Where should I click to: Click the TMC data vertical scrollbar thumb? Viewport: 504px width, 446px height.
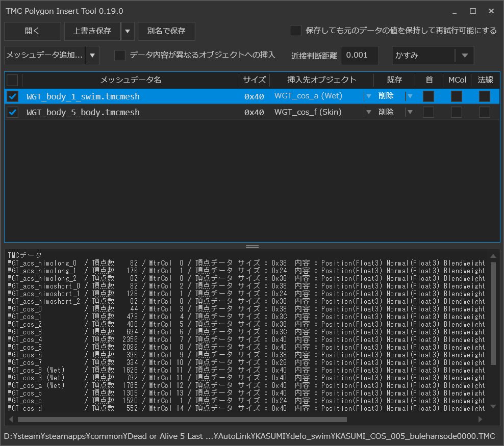point(493,313)
